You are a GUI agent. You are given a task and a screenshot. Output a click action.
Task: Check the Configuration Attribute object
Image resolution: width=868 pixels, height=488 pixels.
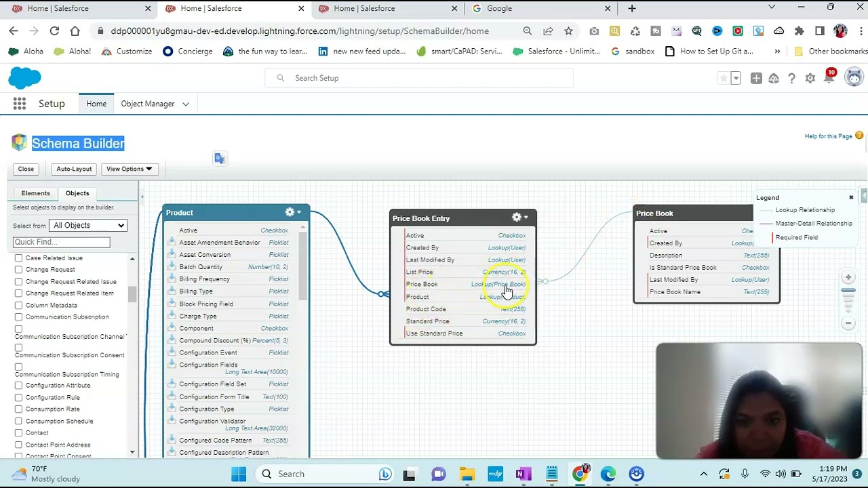(x=18, y=385)
